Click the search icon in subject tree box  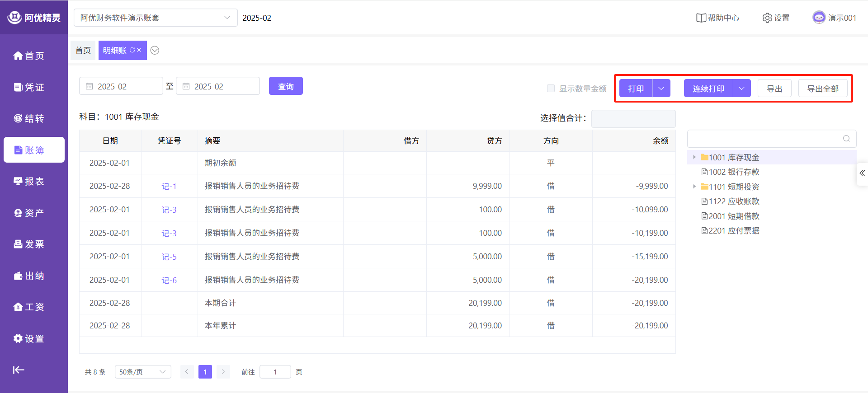[x=846, y=139]
